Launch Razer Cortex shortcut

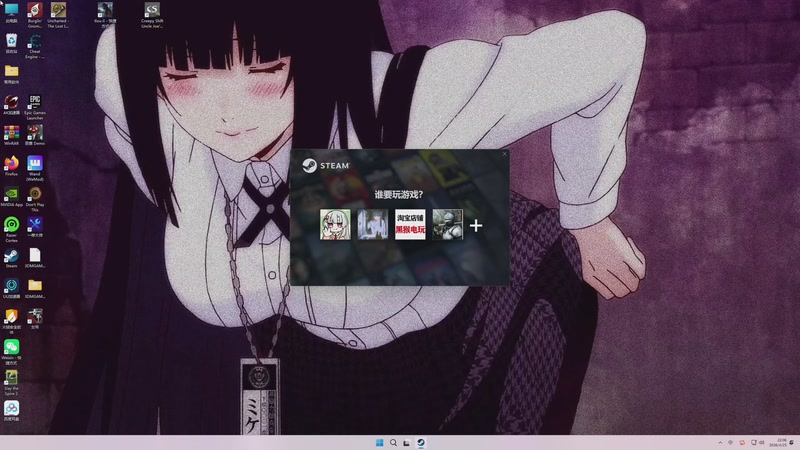11,230
